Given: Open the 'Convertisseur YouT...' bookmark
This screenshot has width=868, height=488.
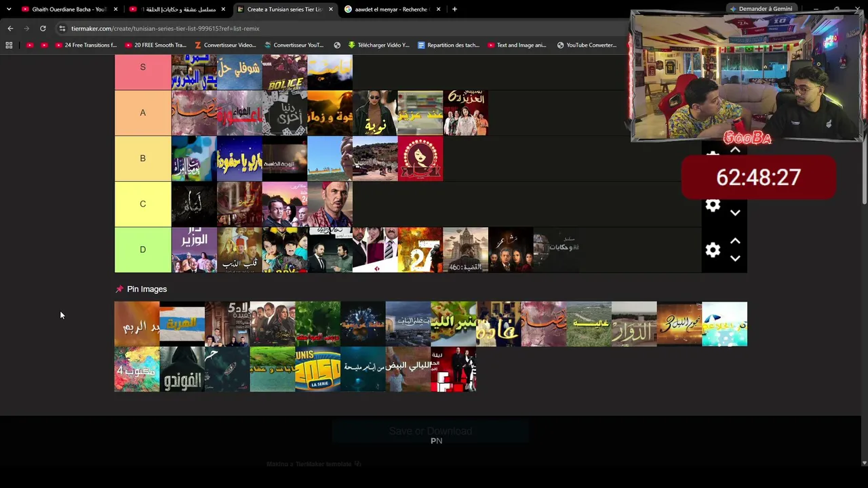Looking at the screenshot, I should [x=294, y=45].
